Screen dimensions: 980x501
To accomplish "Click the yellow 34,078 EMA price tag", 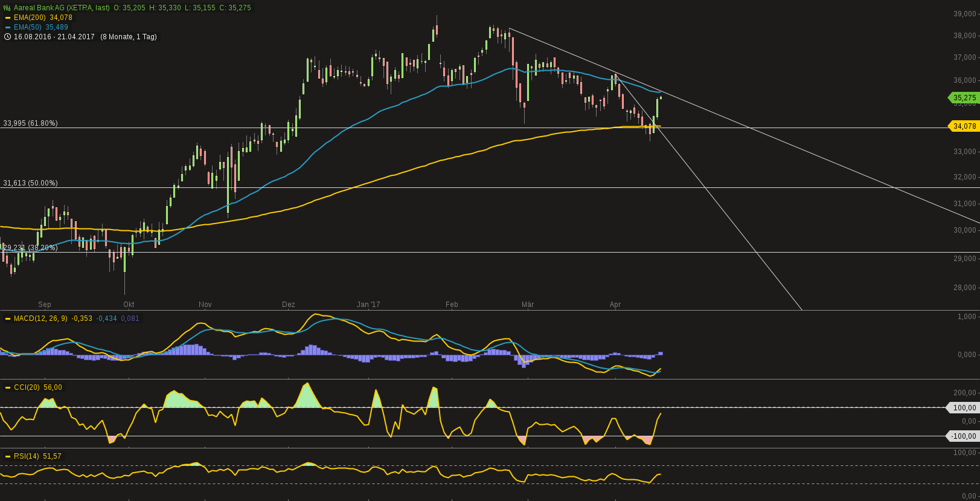I will [x=964, y=126].
